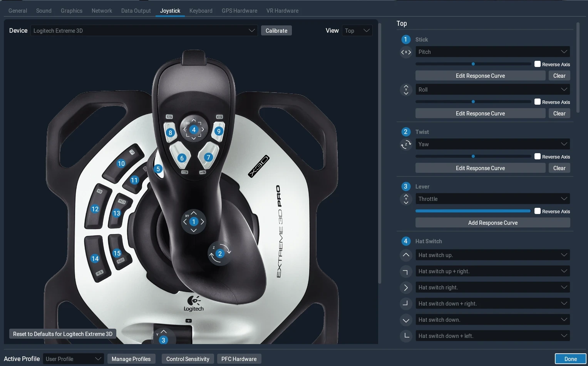
Task: Select hat switch marker 4 on the joystick
Action: click(x=194, y=130)
